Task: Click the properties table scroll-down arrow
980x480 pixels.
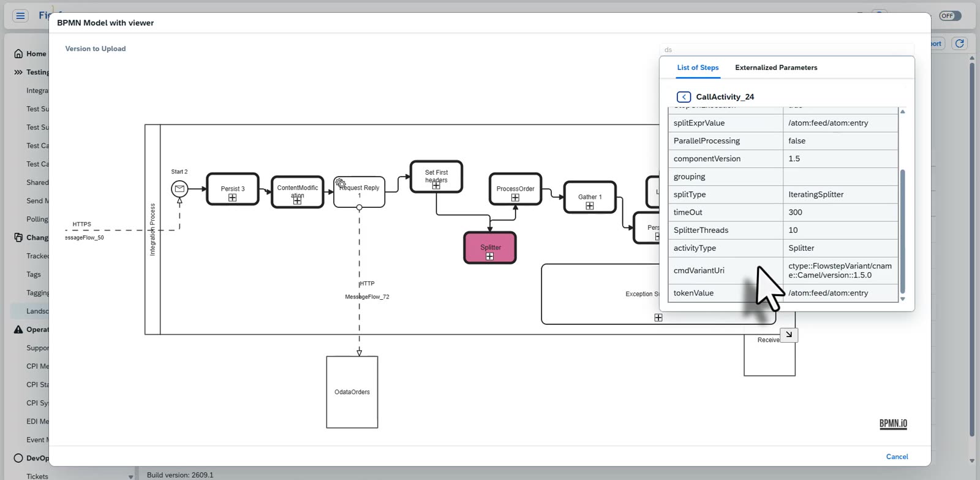Action: [x=902, y=299]
